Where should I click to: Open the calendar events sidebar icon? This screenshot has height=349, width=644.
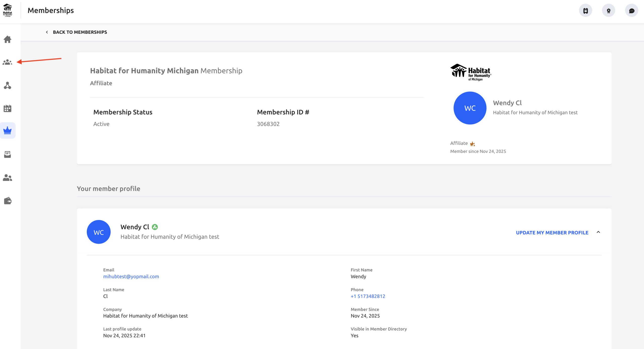click(x=8, y=109)
